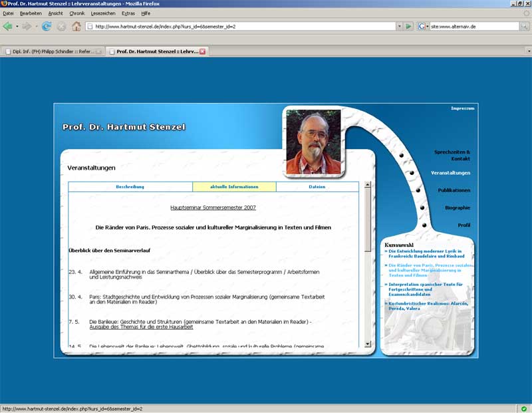Click the Google search engine icon
The image size is (532, 413).
[x=422, y=27]
